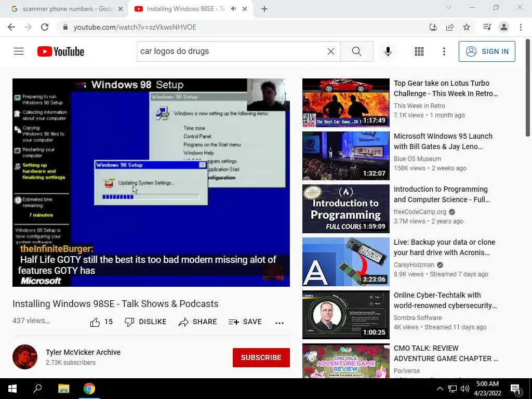Click Blue OS Museum channel name
This screenshot has width=532, height=399.
(x=417, y=159)
